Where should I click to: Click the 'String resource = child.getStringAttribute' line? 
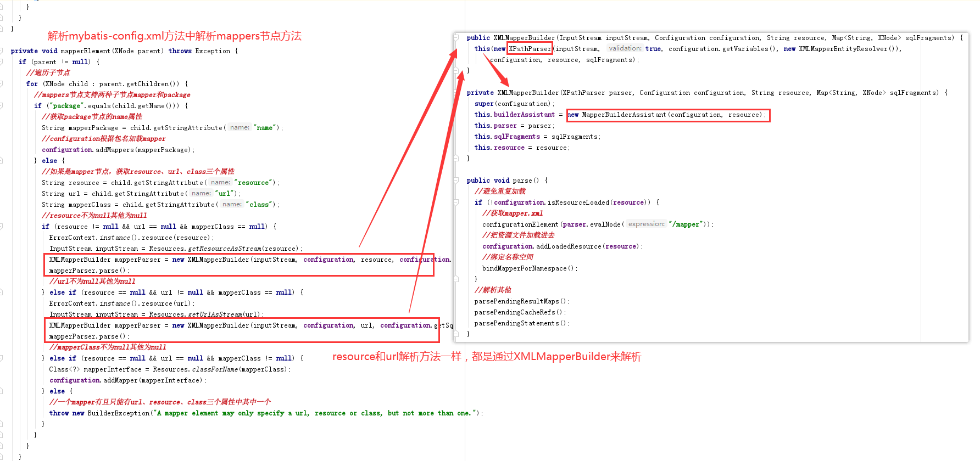161,183
